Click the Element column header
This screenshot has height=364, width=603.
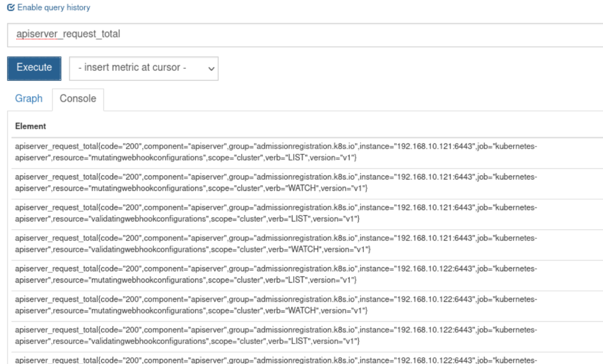coord(30,126)
